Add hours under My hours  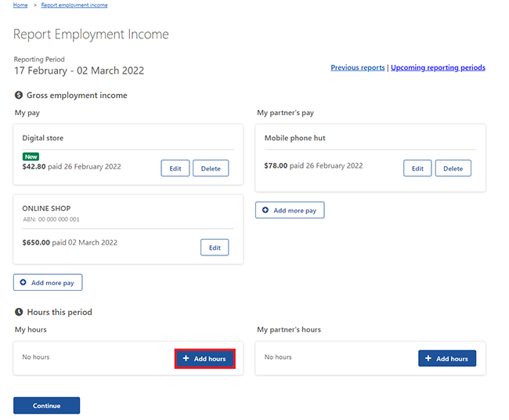[x=204, y=358]
